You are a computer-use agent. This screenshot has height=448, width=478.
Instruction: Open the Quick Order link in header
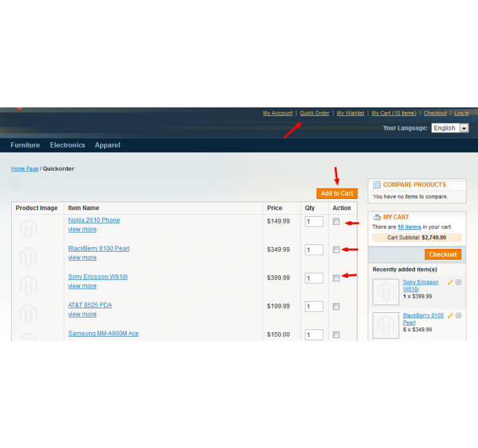pyautogui.click(x=314, y=113)
